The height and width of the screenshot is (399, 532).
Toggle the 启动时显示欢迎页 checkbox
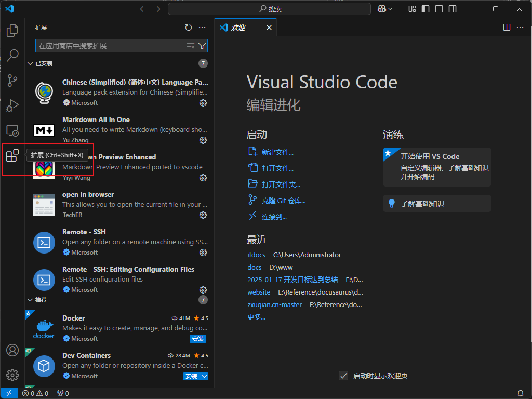point(343,376)
